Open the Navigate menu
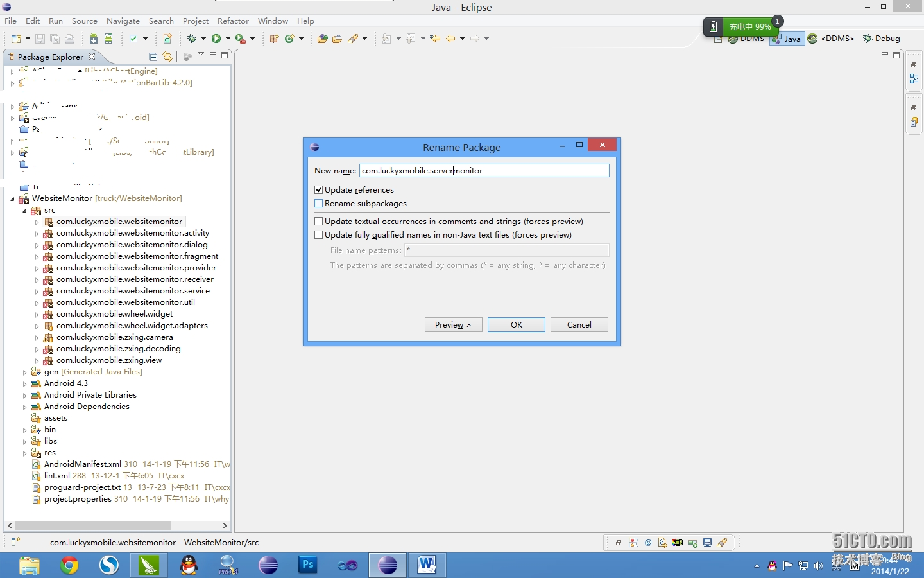This screenshot has height=578, width=924. 123,21
